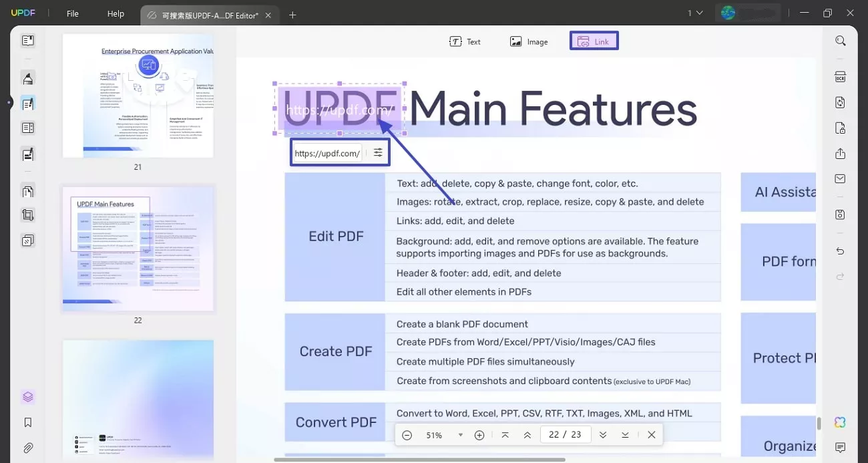Select the Image editing mode
This screenshot has width=868, height=463.
click(x=529, y=41)
